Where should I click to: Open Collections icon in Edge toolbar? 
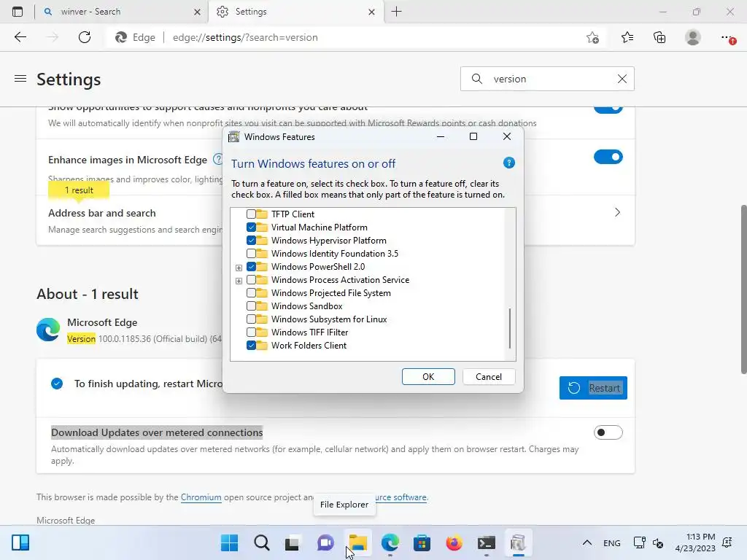pos(659,37)
